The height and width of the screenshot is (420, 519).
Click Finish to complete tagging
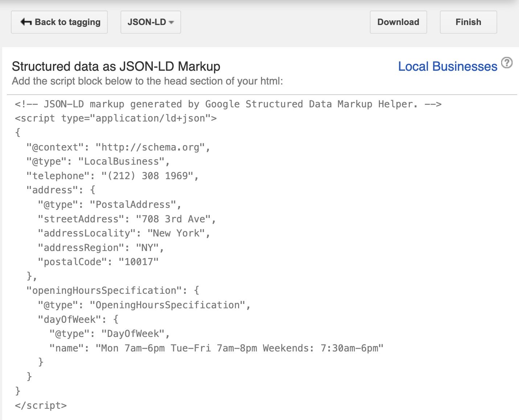(468, 22)
